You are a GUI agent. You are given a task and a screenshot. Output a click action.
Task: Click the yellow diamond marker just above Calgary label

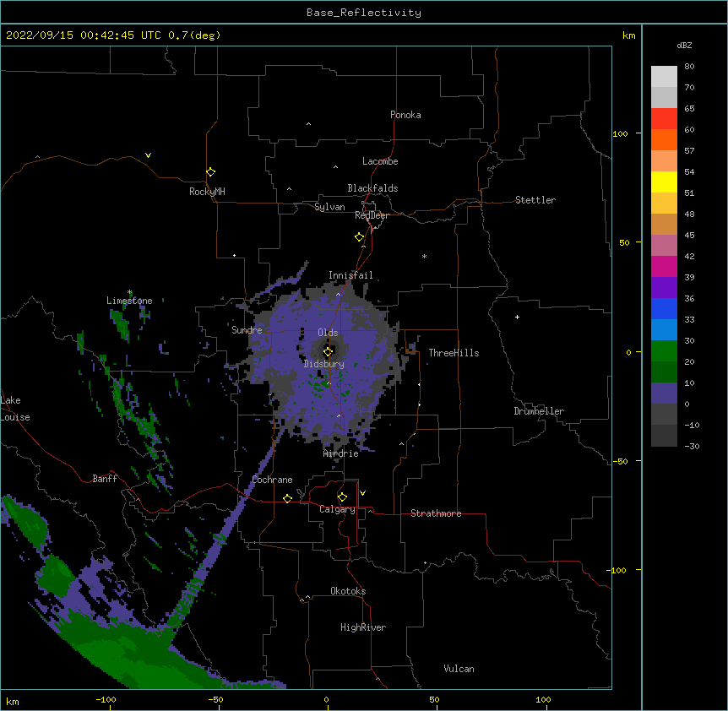(x=342, y=497)
